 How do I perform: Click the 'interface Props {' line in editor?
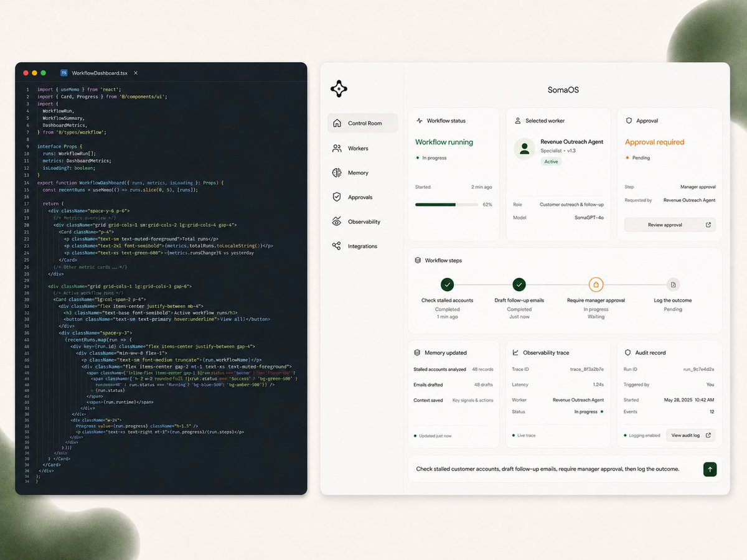click(59, 146)
